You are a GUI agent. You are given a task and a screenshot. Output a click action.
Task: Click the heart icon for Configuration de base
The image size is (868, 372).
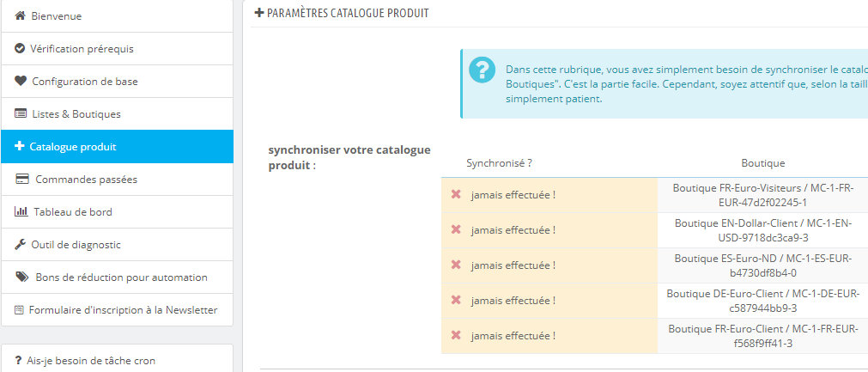pos(21,82)
